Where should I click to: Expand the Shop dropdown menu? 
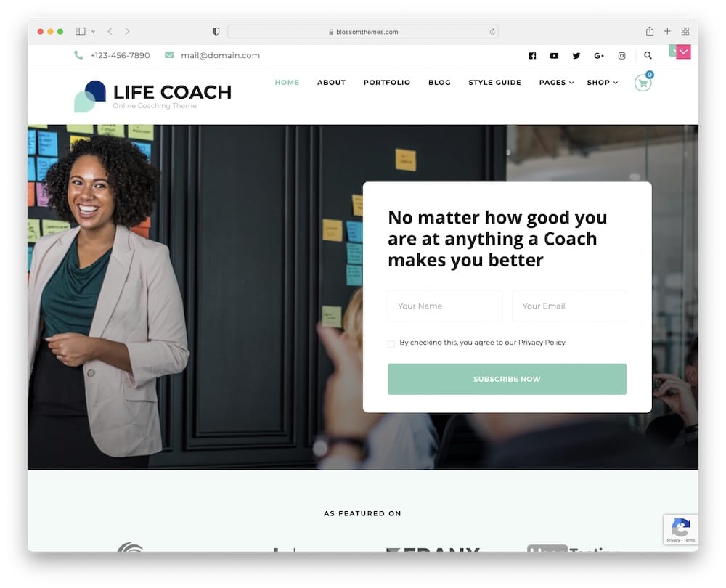click(x=602, y=83)
